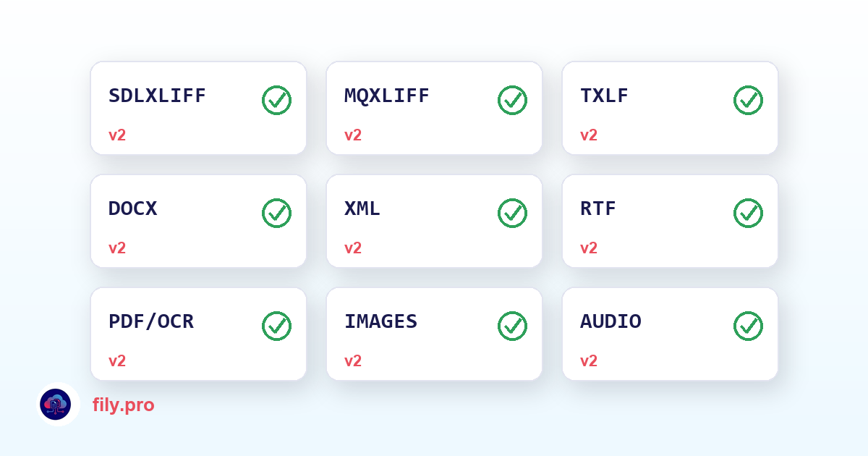The height and width of the screenshot is (456, 868).
Task: Click the fily.pro cloud logo icon
Action: (56, 405)
